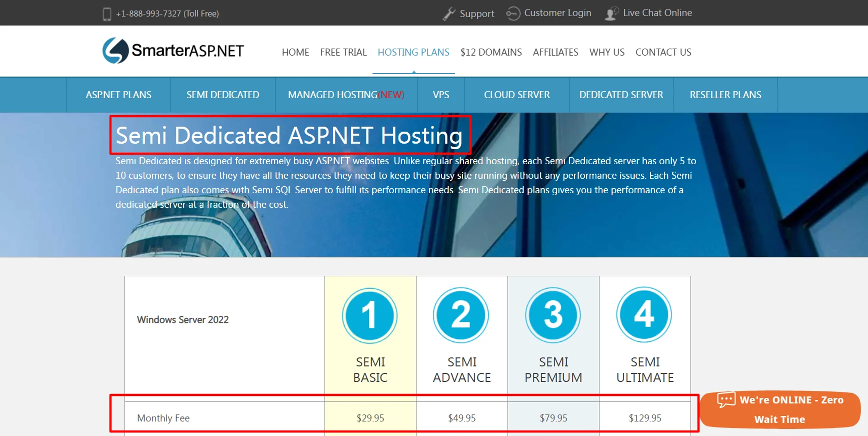Image resolution: width=868 pixels, height=436 pixels.
Task: Start Live Chat Online
Action: (657, 13)
